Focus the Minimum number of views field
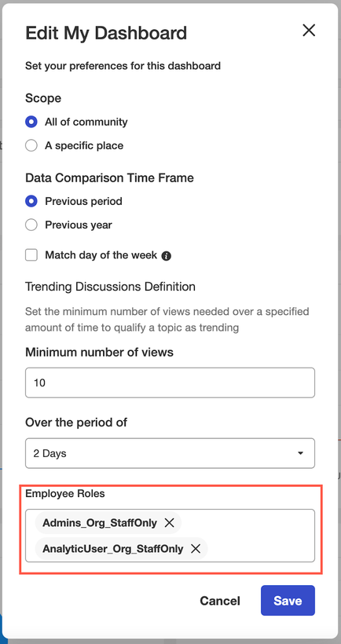The width and height of the screenshot is (341, 644). coord(170,382)
